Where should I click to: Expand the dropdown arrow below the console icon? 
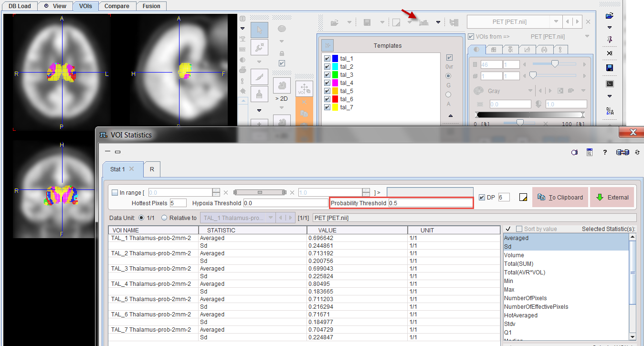pos(610,96)
